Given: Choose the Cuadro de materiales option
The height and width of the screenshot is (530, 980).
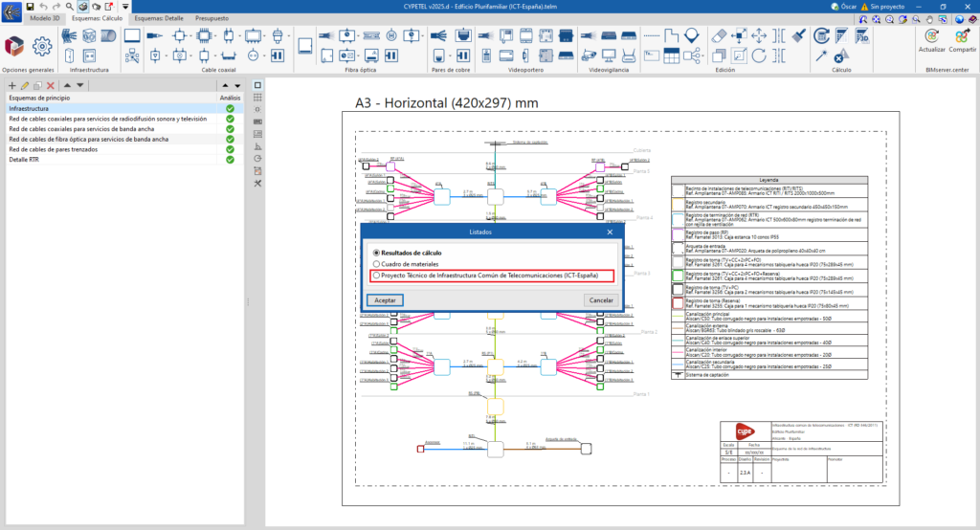Looking at the screenshot, I should pyautogui.click(x=376, y=263).
